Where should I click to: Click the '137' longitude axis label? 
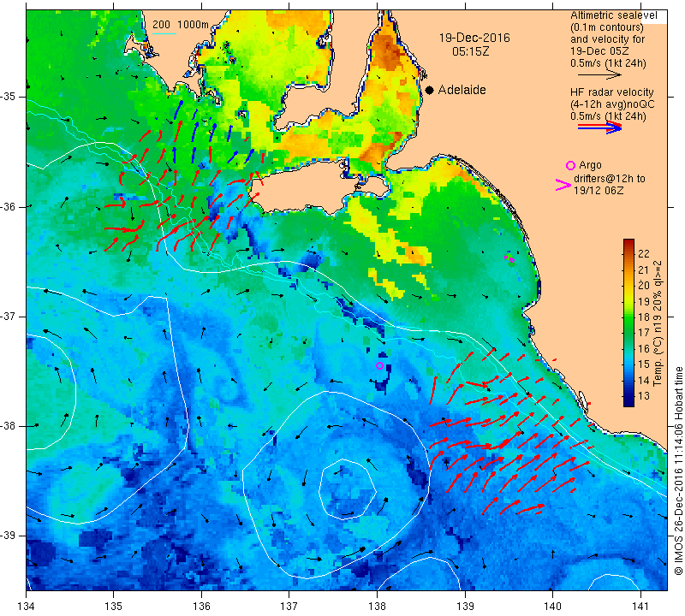pyautogui.click(x=289, y=606)
